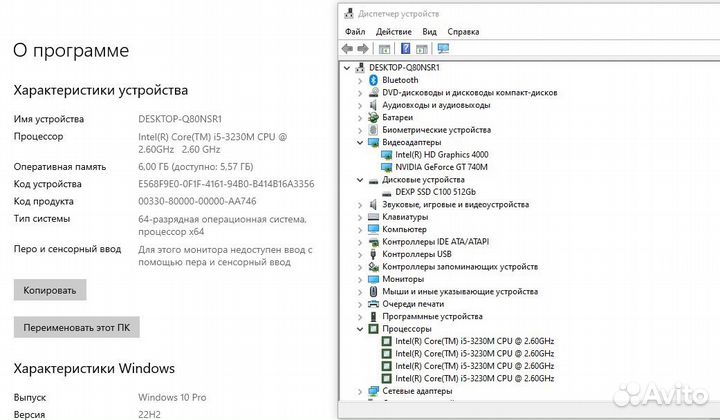The image size is (720, 420).
Task: Open the Вид menu
Action: [429, 32]
